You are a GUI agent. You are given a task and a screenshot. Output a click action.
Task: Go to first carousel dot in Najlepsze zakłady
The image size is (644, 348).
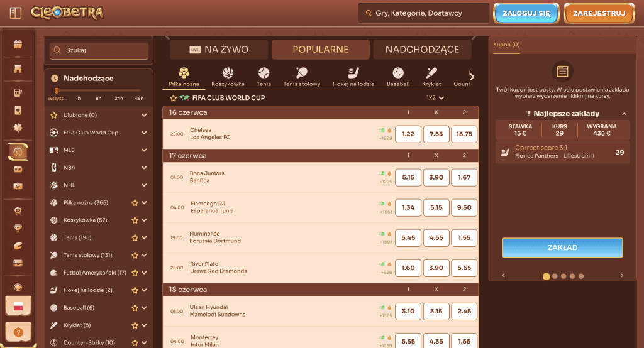547,276
